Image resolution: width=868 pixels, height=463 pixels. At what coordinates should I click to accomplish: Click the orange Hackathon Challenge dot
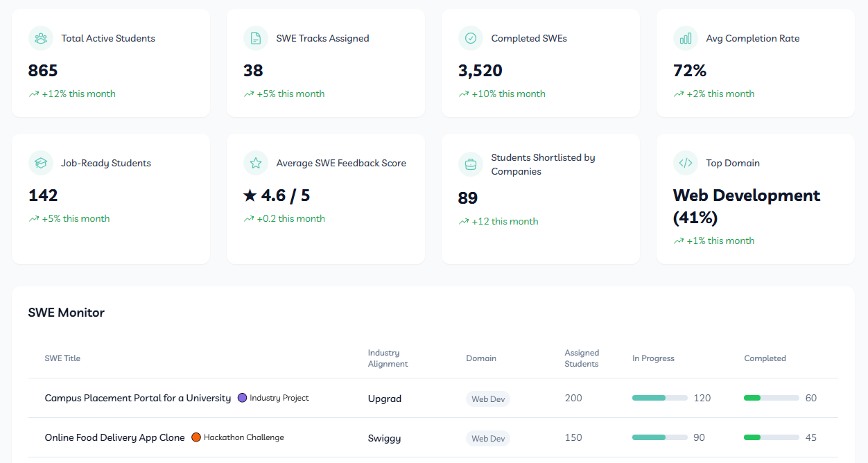pos(196,437)
